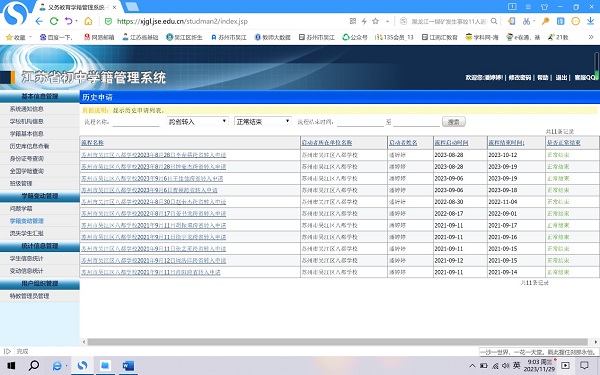Screen dimensions: 600x375
Task: Click the start date field after 流程结束时间
Action: pos(360,122)
